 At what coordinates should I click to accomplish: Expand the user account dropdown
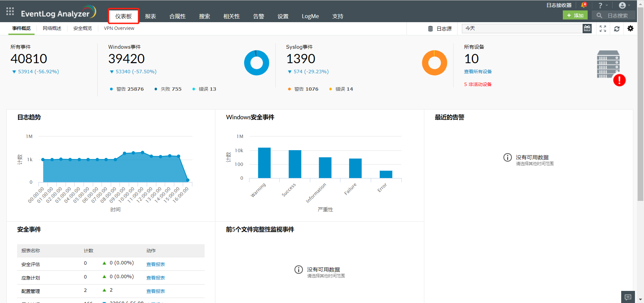624,5
